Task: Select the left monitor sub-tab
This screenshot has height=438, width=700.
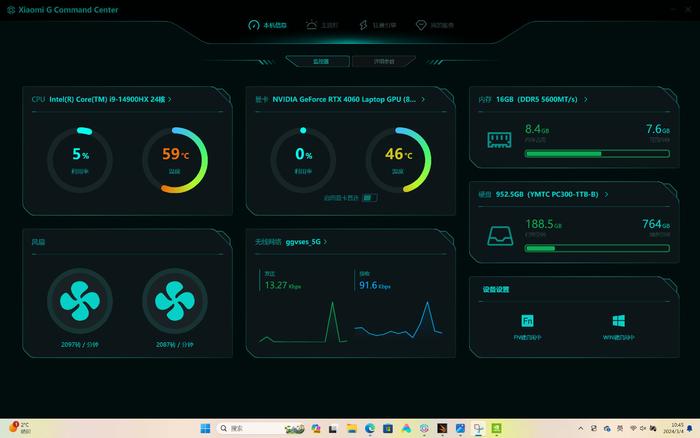Action: click(x=318, y=61)
